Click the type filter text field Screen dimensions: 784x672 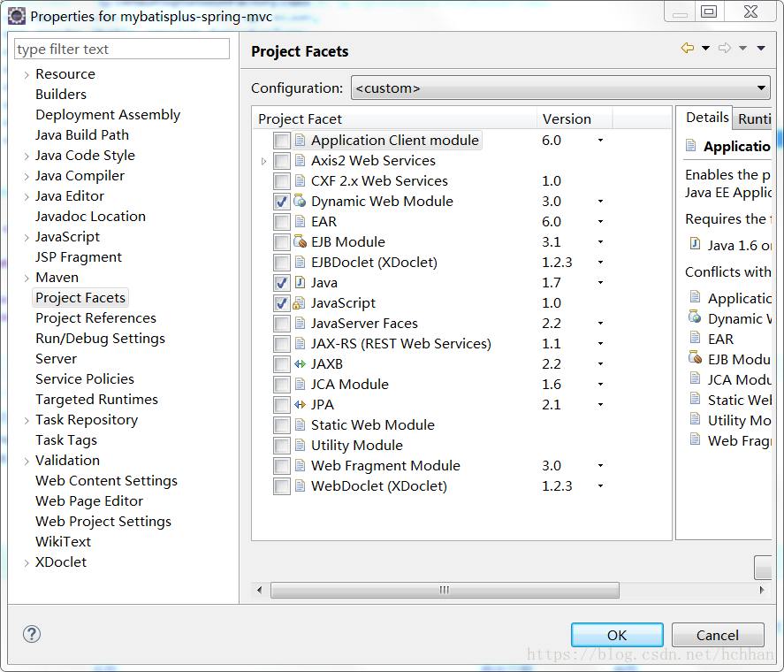point(122,49)
